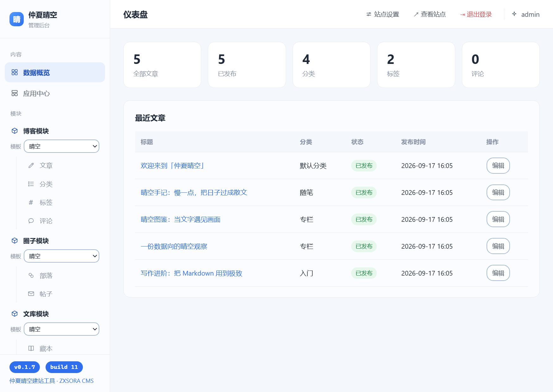Click the 全部文章 stat card
Screen dimensions: 553x392
pos(162,65)
